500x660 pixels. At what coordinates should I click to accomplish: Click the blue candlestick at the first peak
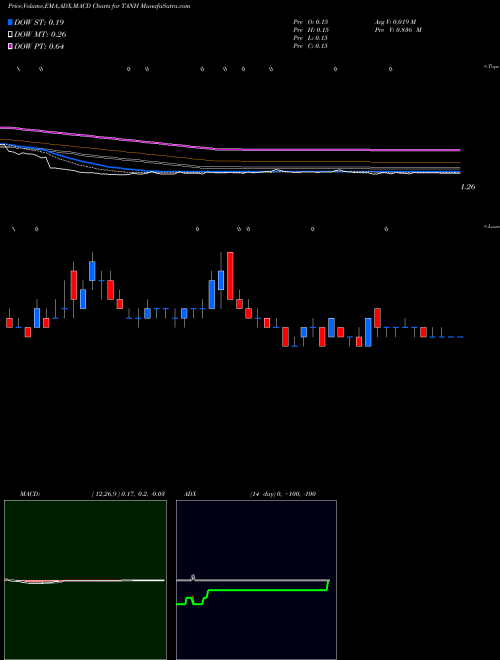[x=92, y=271]
